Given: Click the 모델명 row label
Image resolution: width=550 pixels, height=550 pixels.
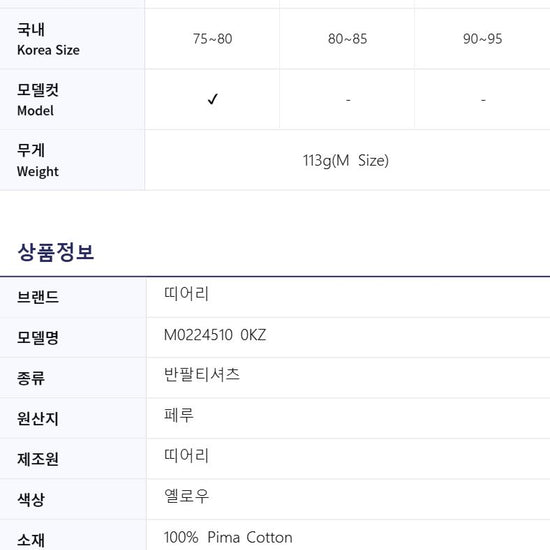Looking at the screenshot, I should 38,338.
